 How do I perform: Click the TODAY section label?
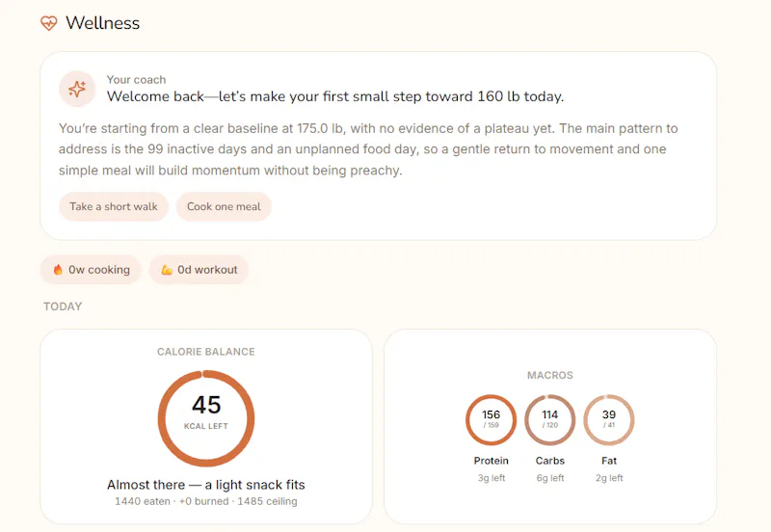63,306
